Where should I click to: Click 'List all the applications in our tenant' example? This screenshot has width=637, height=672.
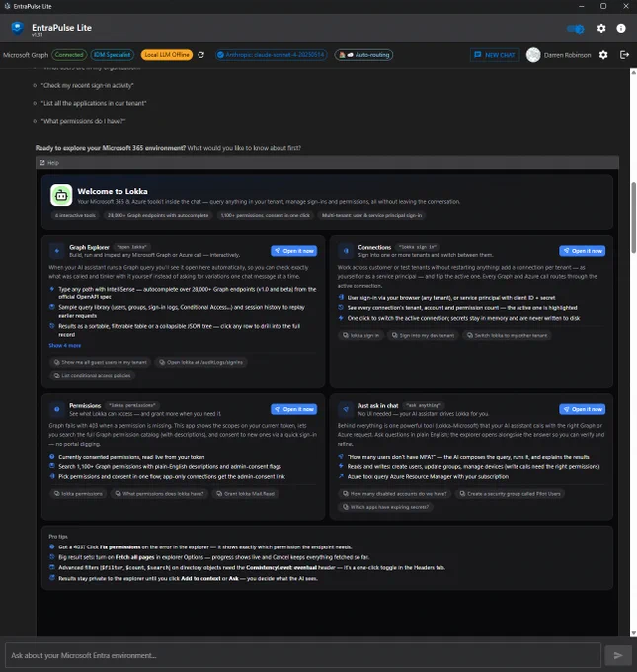(x=94, y=104)
